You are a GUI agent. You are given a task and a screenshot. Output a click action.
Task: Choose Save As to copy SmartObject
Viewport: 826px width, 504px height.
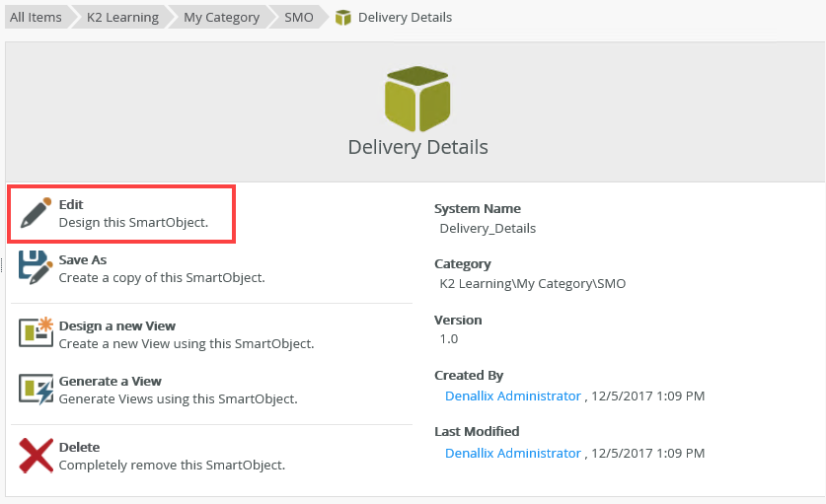click(x=83, y=260)
